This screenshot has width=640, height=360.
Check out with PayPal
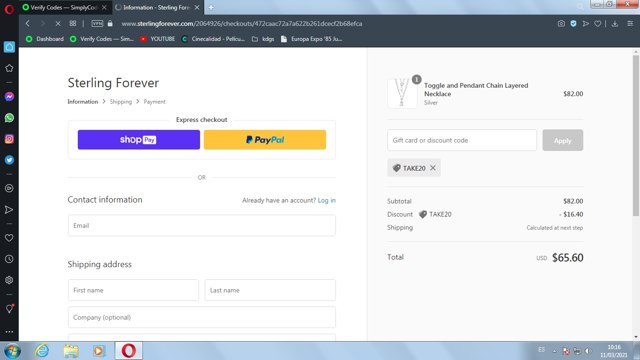(x=265, y=140)
